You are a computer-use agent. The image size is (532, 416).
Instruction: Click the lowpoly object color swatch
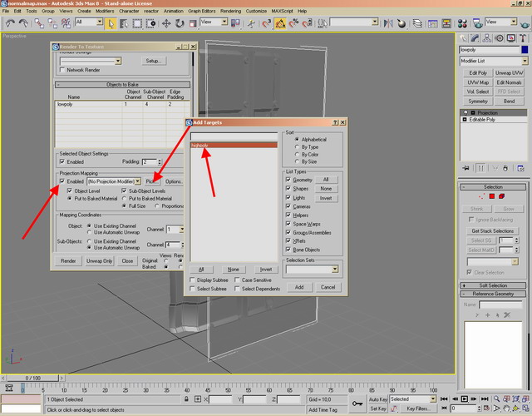pyautogui.click(x=523, y=51)
